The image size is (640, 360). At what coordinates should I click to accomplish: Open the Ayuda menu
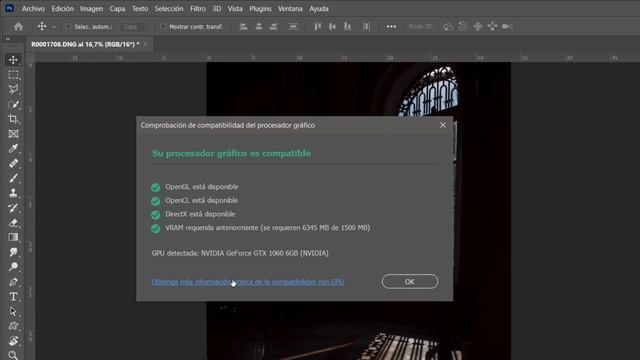[x=319, y=9]
